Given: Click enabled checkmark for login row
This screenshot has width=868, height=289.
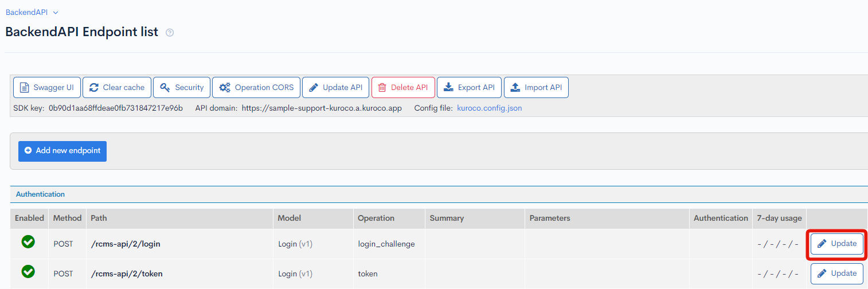Looking at the screenshot, I should click(x=28, y=242).
